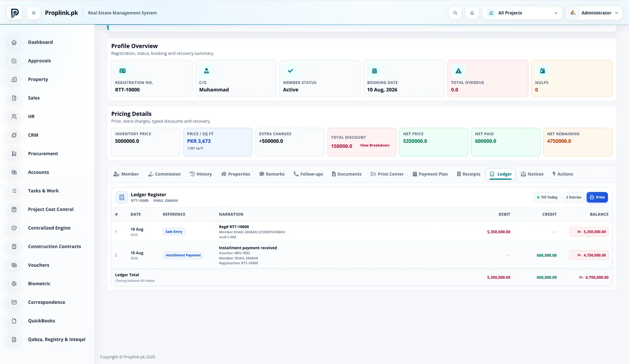Click Reg# RTT-10000 narration text
This screenshot has height=364, width=629.
point(234,227)
